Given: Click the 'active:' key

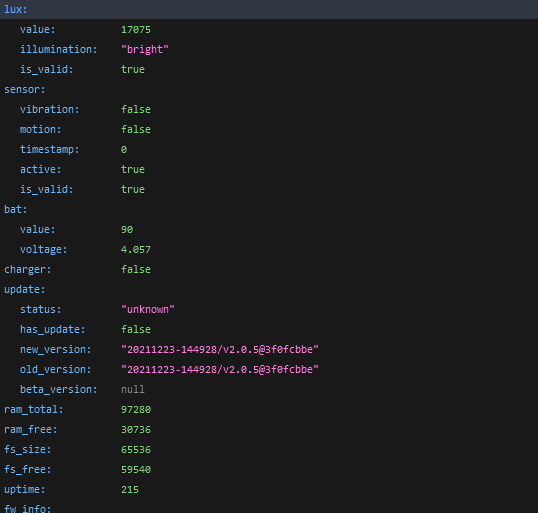Looking at the screenshot, I should (40, 170).
